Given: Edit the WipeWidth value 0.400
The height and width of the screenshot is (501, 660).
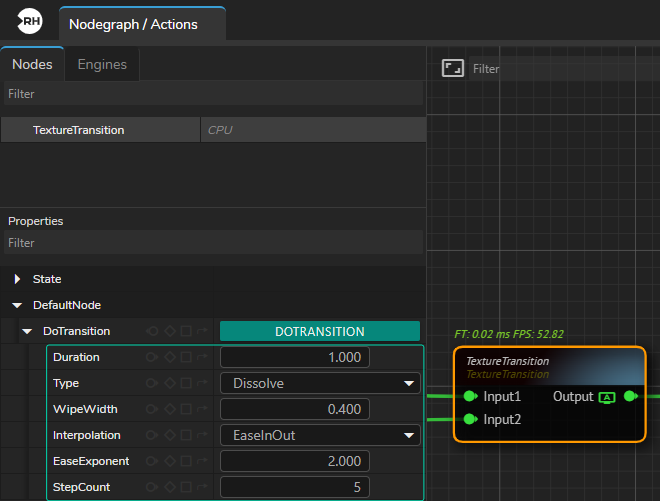Looking at the screenshot, I should 295,409.
